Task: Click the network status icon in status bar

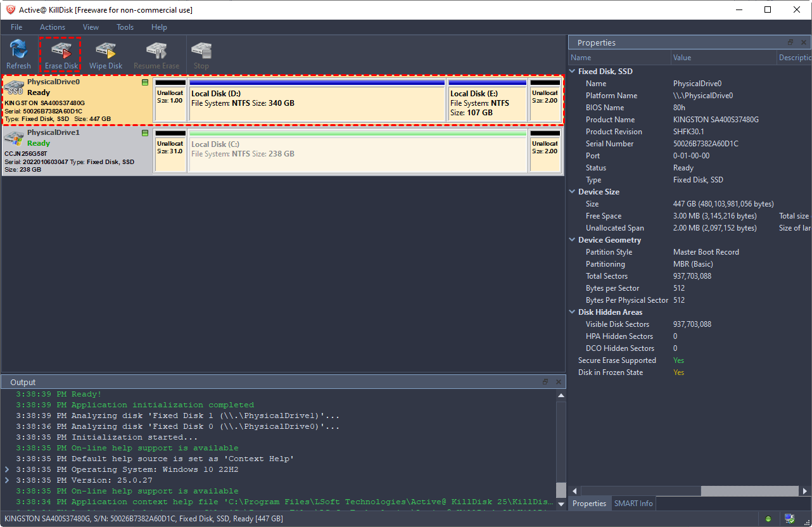Action: pyautogui.click(x=790, y=519)
